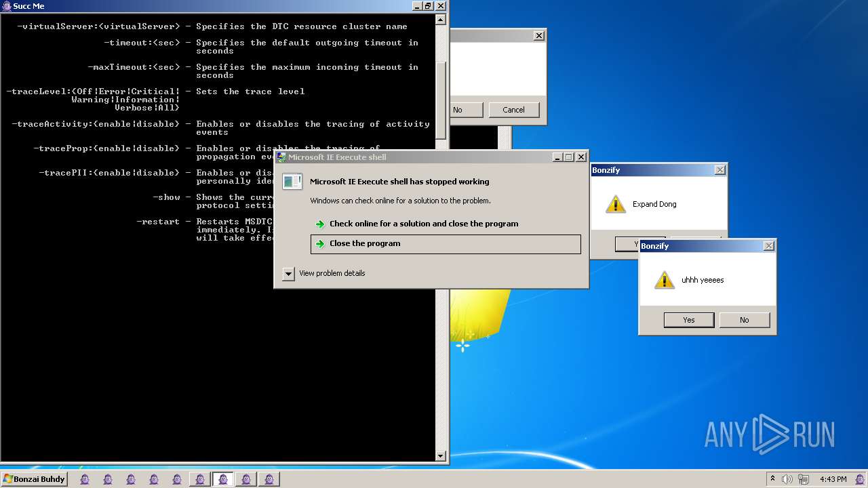Expand View problem details
868x488 pixels.
click(x=288, y=274)
